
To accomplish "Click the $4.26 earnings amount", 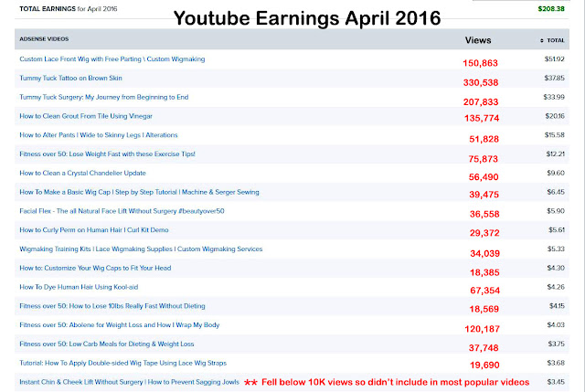I will click(556, 287).
